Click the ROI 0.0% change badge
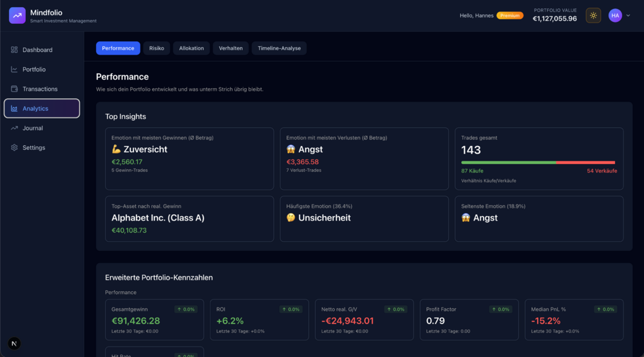This screenshot has width=644, height=357. [291, 309]
